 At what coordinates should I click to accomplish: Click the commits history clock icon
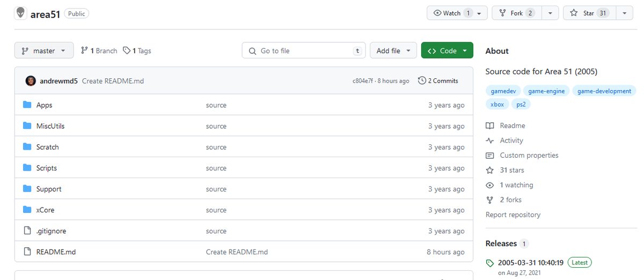(x=422, y=80)
